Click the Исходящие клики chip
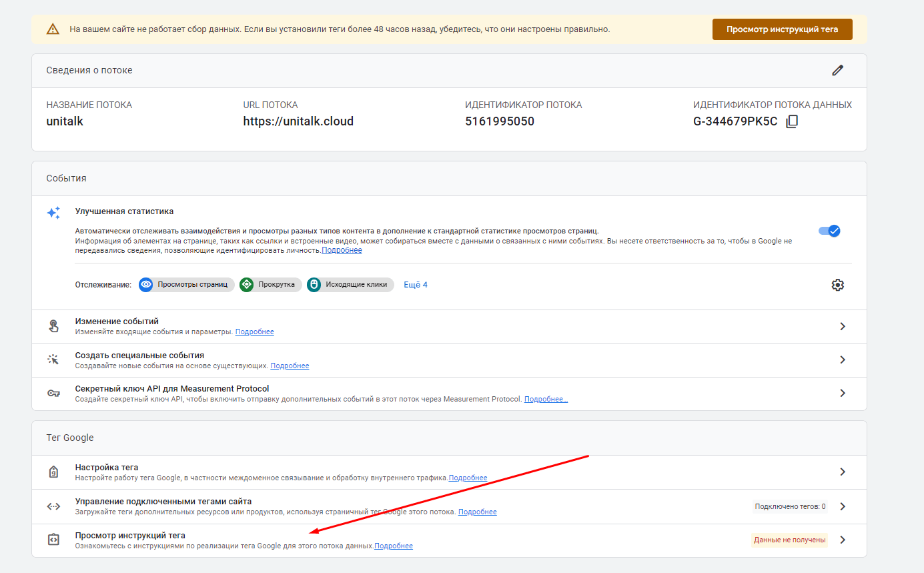The height and width of the screenshot is (573, 924). coord(350,285)
